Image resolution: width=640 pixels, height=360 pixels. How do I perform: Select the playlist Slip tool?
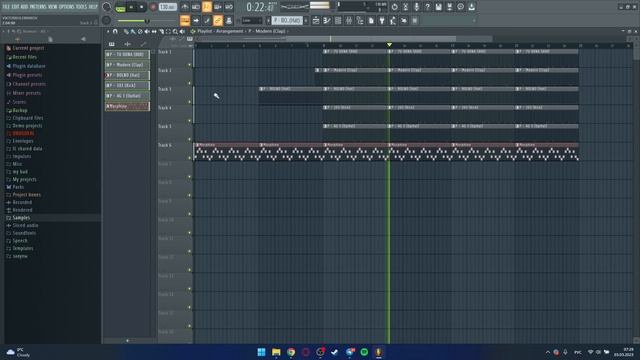point(154,31)
